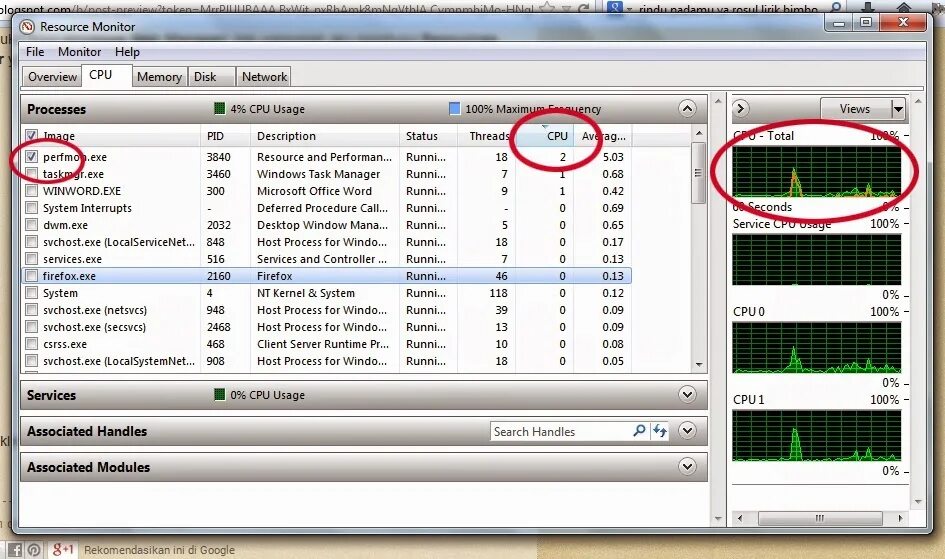This screenshot has height=559, width=945.
Task: Click the process list scroll down arrow
Action: [x=699, y=364]
